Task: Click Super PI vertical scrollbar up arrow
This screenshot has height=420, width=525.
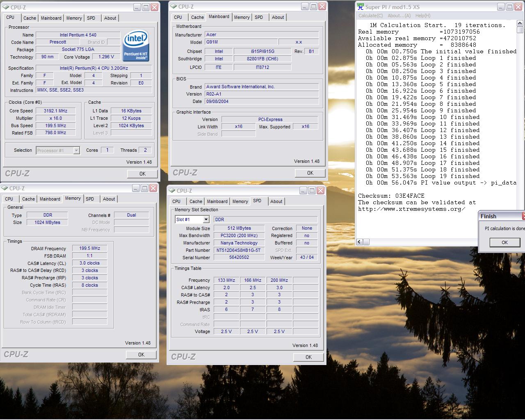Action: (520, 24)
